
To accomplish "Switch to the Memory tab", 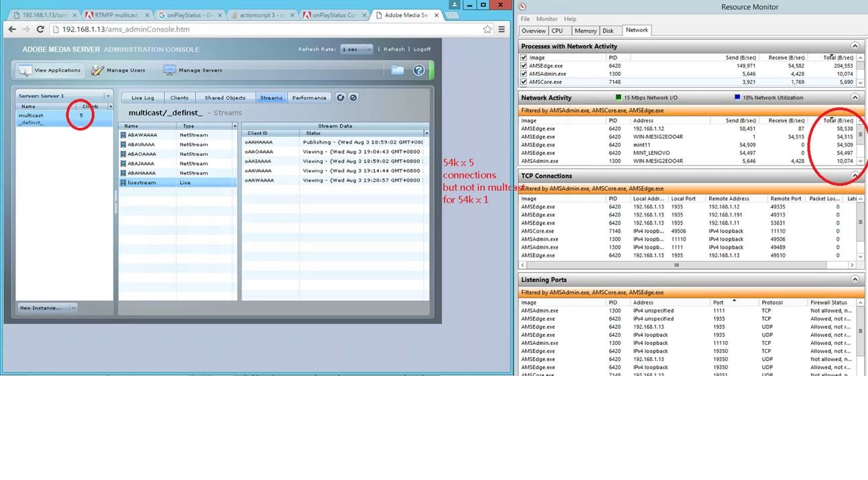I will [586, 30].
